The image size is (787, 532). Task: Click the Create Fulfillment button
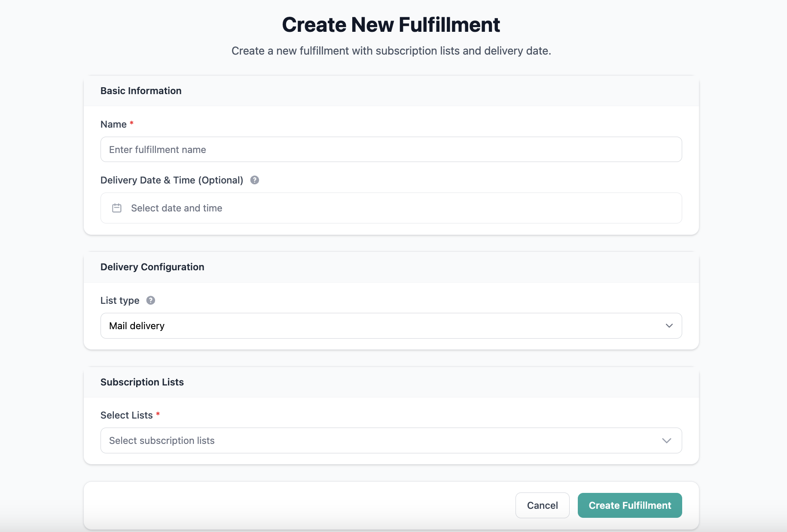(630, 505)
